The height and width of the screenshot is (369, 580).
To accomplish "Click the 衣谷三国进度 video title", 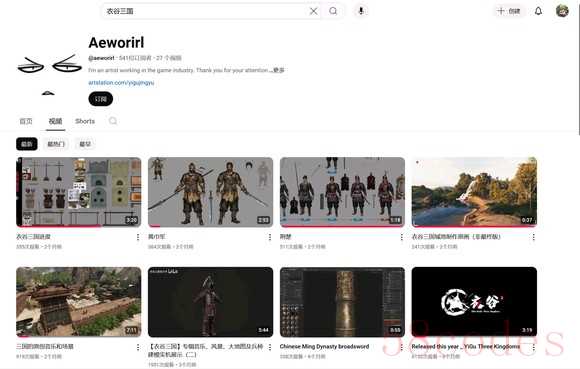I will (x=33, y=237).
